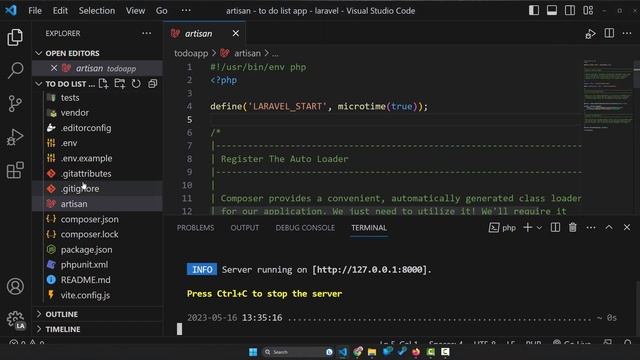Screen dimensions: 640x360
Task: Click the Run or Debug icon in editor toolbar
Action: (590, 34)
